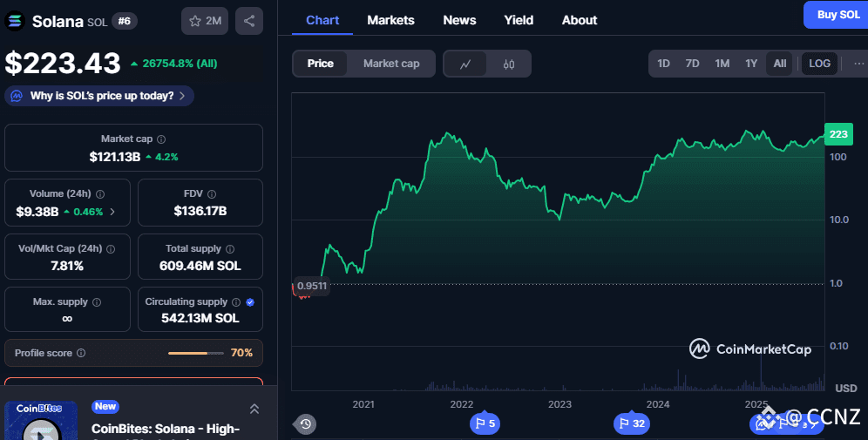868x440 pixels.
Task: Click the 609.46M SOL total supply
Action: [x=200, y=267]
